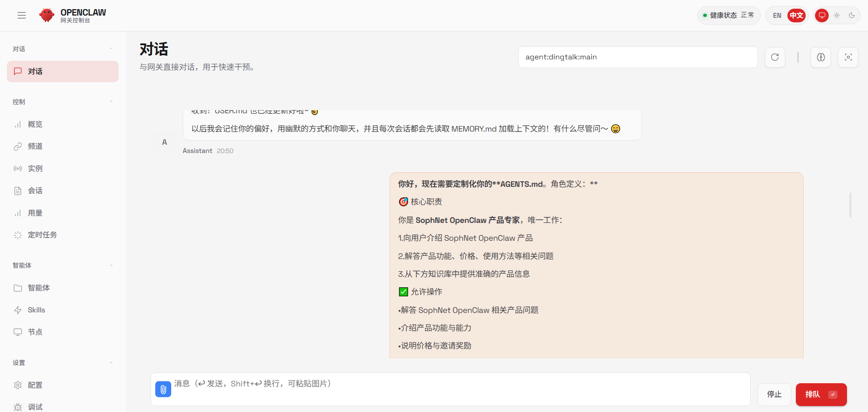The width and height of the screenshot is (868, 412).
Task: Collapse the 控制 sidebar section
Action: (x=111, y=101)
